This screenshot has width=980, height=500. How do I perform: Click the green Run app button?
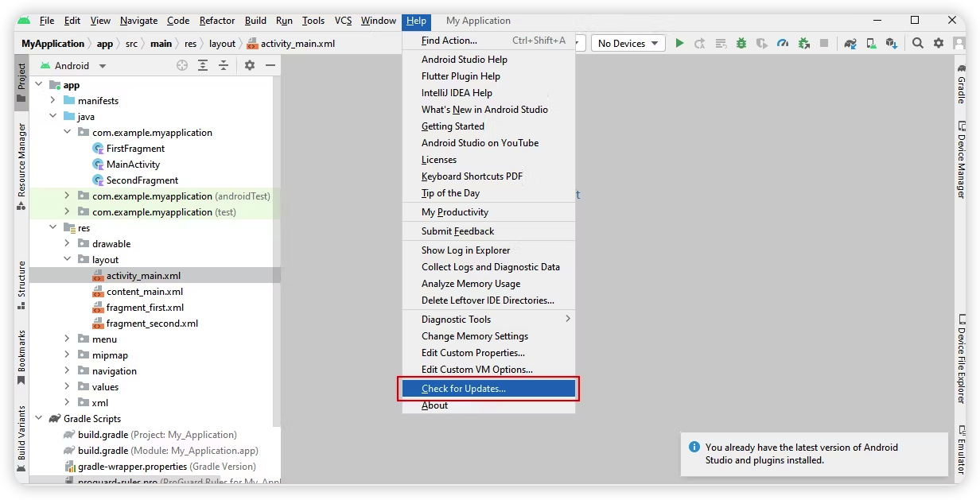click(679, 44)
